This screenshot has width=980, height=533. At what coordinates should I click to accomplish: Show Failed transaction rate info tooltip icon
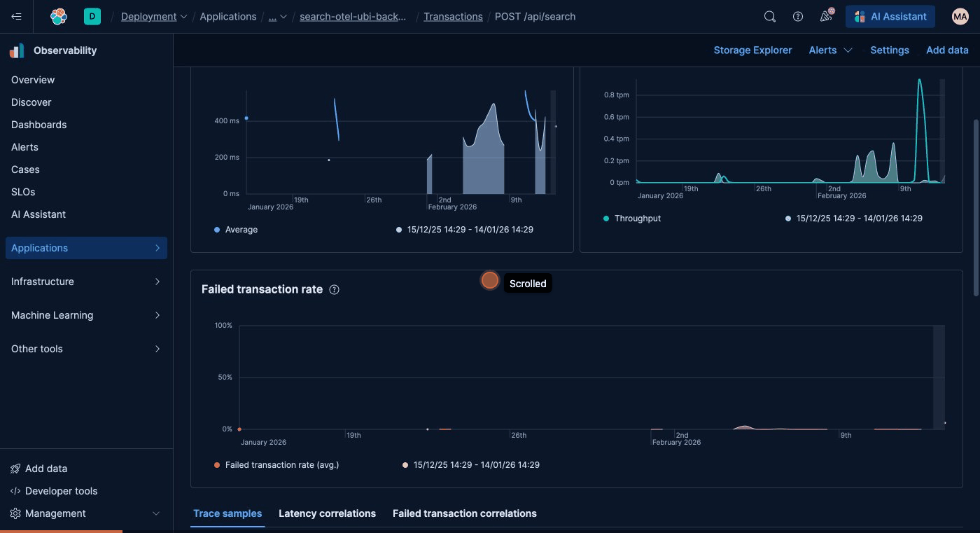(x=335, y=289)
